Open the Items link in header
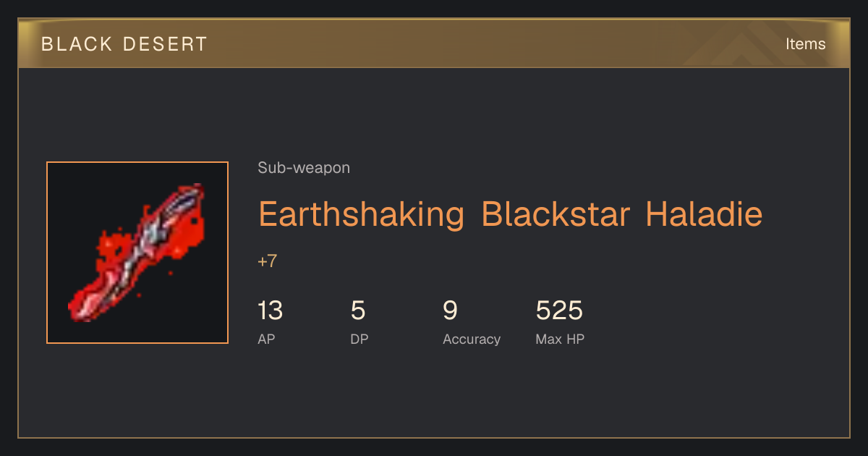The height and width of the screenshot is (456, 868). pos(805,43)
